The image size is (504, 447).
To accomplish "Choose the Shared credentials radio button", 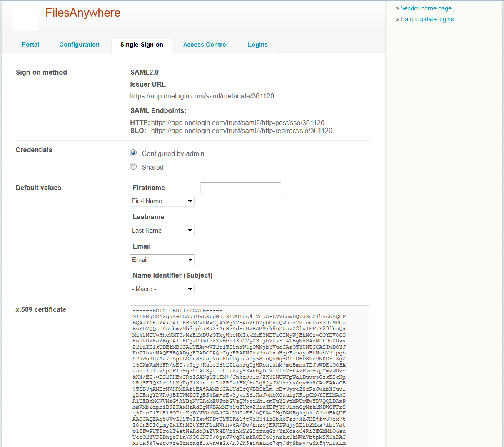I will (133, 167).
